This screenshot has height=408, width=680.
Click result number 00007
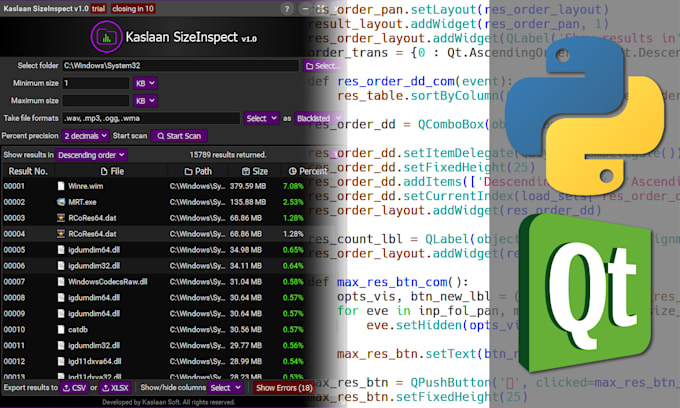(x=14, y=282)
